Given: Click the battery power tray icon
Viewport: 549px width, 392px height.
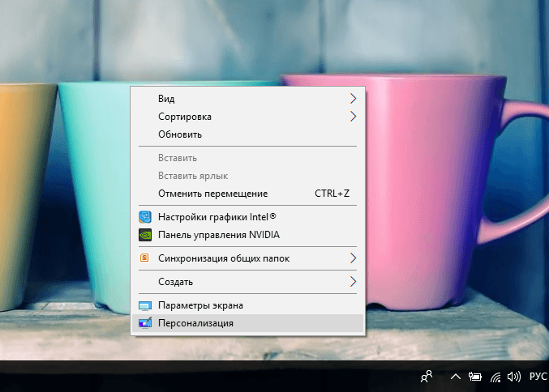Looking at the screenshot, I should (x=474, y=377).
